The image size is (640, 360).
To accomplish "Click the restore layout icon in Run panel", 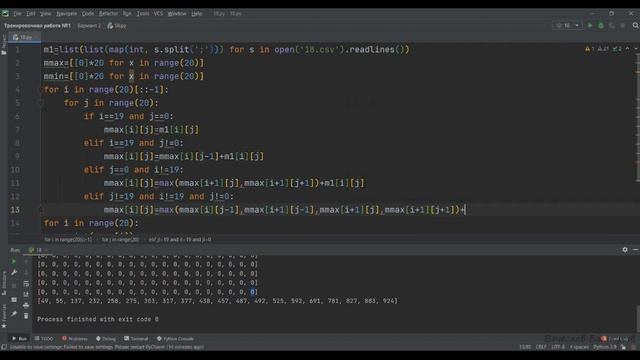I will (x=14, y=300).
